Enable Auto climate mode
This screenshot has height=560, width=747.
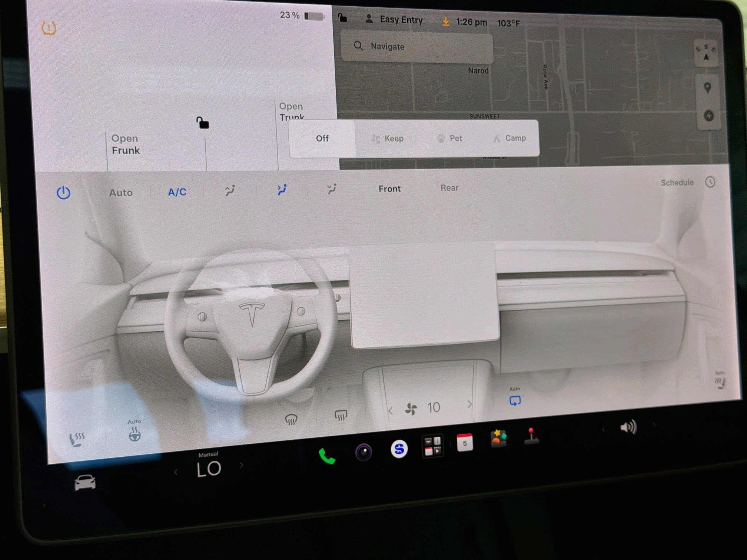pos(121,193)
